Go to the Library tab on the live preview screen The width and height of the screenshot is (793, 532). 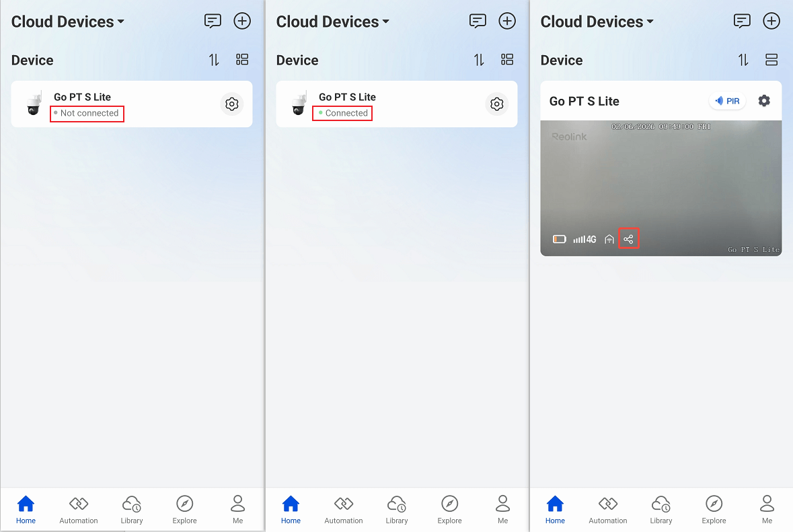click(661, 509)
